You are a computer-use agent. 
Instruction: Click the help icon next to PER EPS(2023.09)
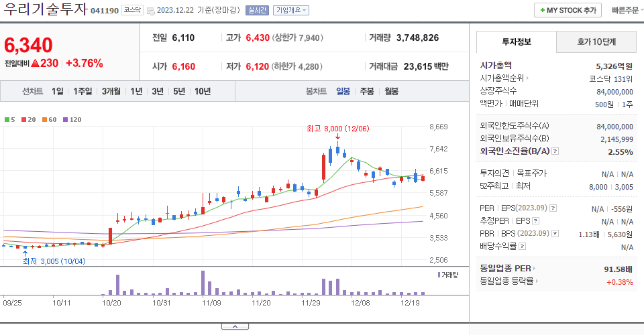553,208
